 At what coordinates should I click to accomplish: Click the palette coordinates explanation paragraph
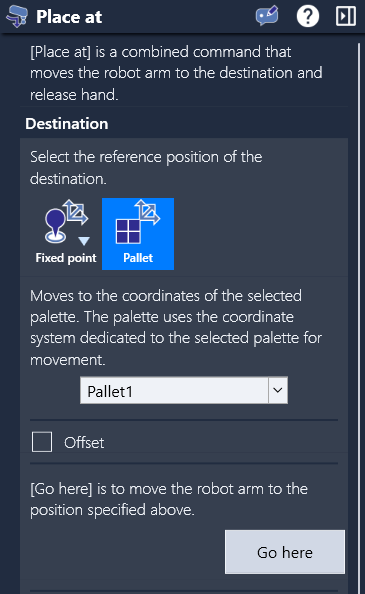point(176,327)
